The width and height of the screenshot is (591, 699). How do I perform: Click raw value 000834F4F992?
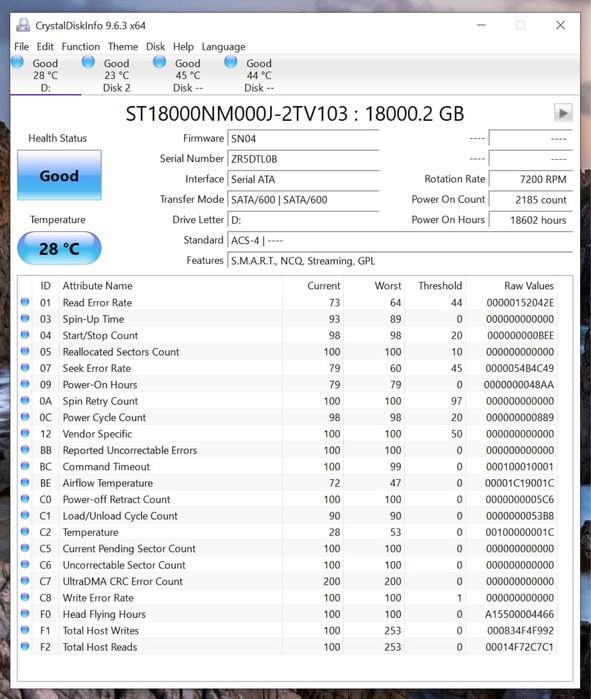tap(521, 631)
